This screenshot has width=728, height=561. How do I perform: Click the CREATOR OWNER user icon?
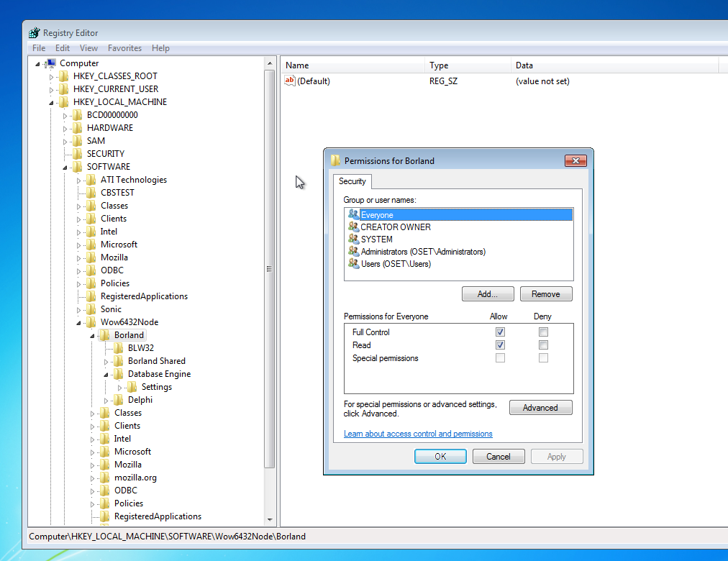pyautogui.click(x=354, y=227)
